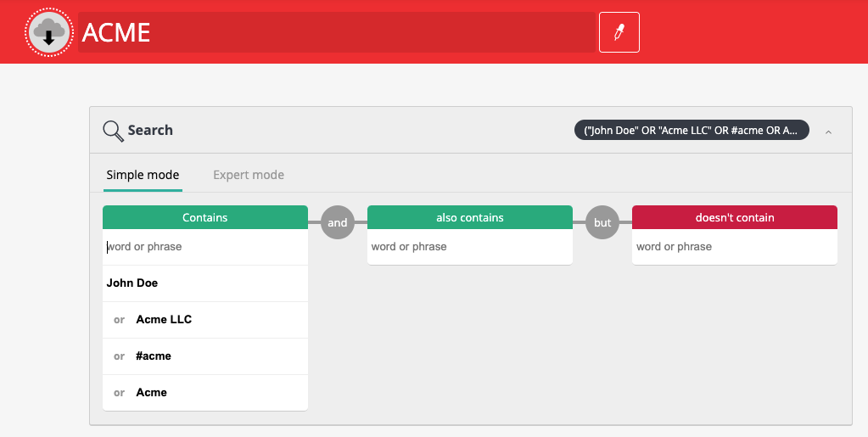
Task: Focus the Contains word or phrase input
Action: pos(204,246)
